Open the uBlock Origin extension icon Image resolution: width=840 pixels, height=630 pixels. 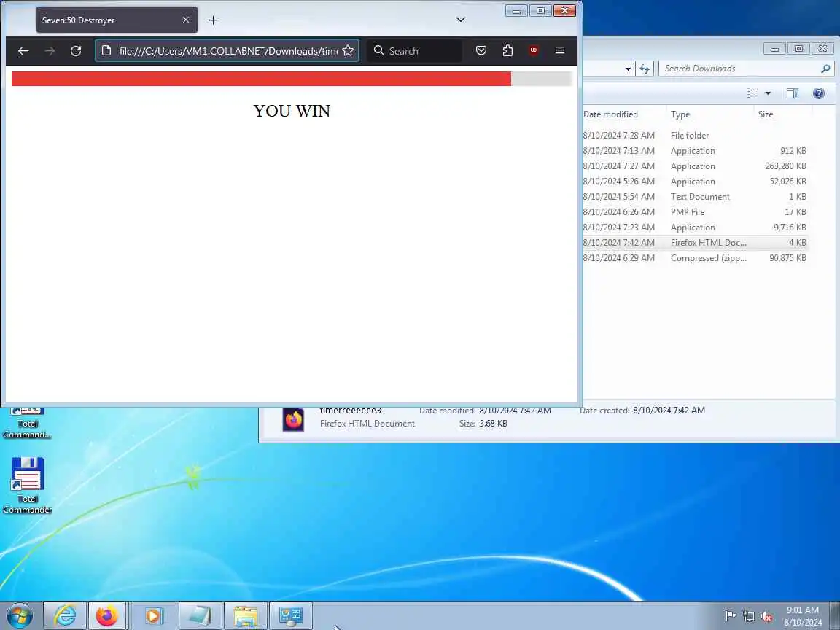click(x=534, y=51)
